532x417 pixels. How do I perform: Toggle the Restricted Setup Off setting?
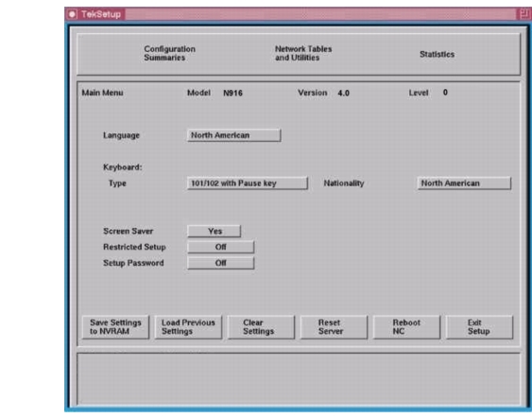[x=220, y=247]
